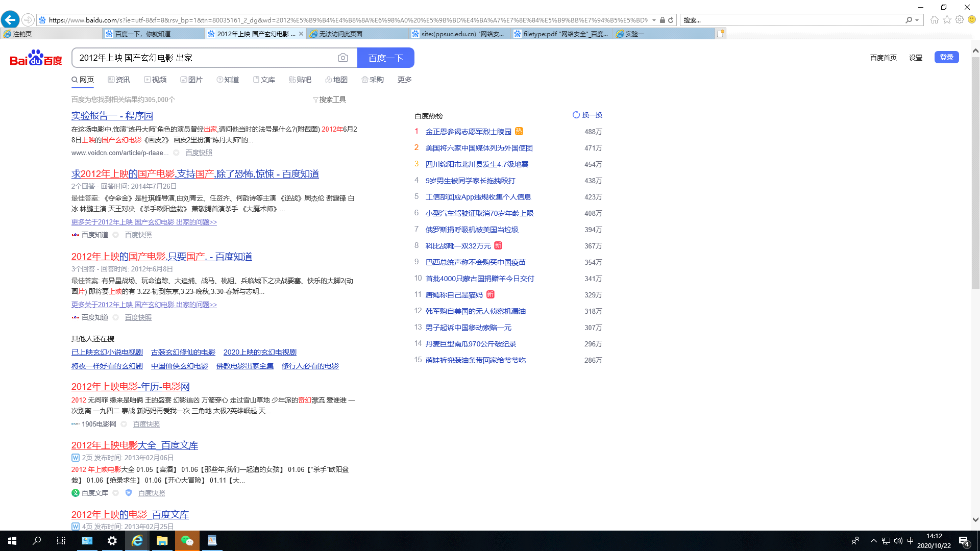
Task: Open the 更多 search categories menu
Action: [x=404, y=80]
